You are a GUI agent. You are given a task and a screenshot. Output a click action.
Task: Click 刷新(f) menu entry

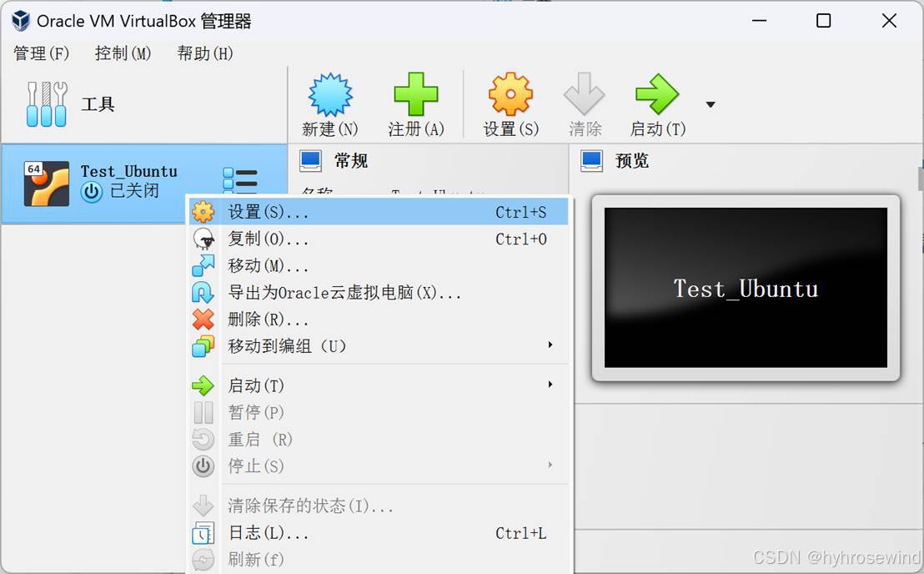[378, 560]
